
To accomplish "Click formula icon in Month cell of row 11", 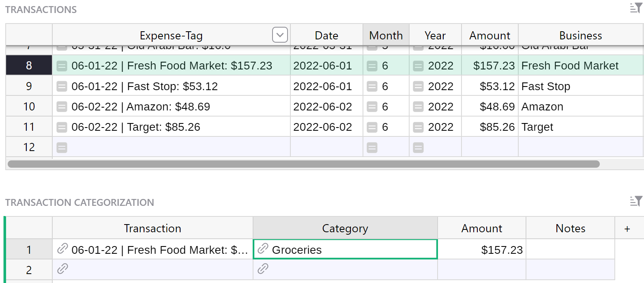I will [x=372, y=127].
